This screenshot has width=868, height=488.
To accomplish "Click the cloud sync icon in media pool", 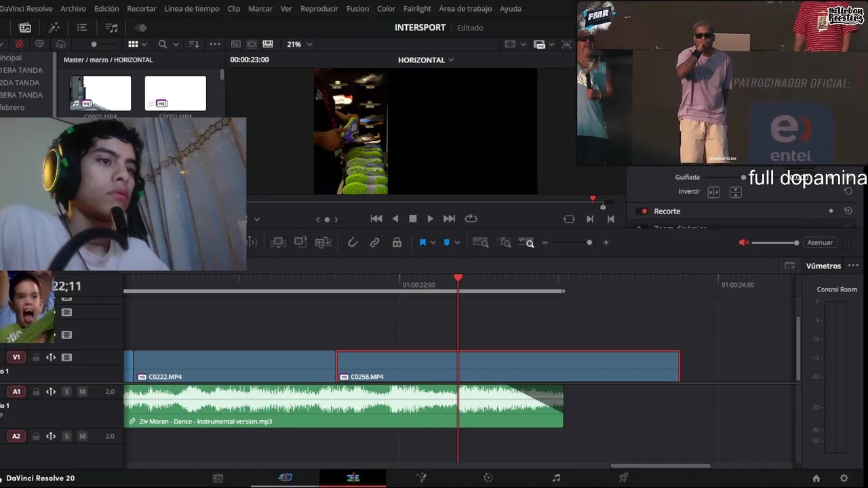I will [61, 44].
